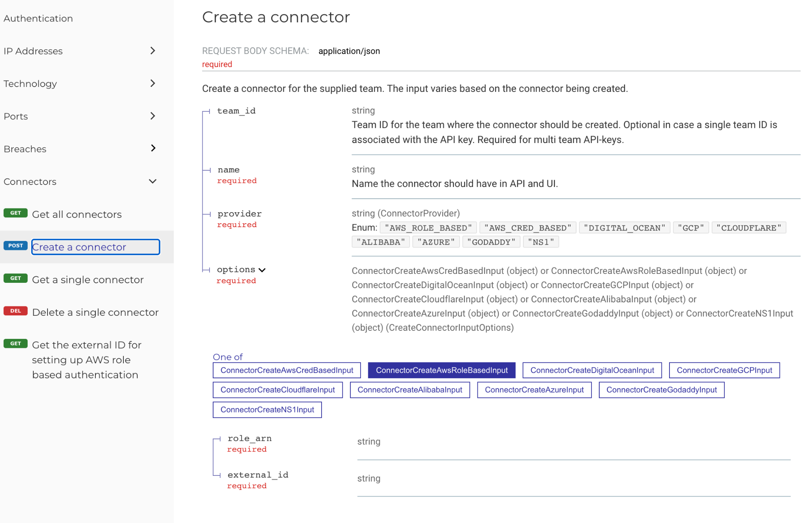Image resolution: width=812 pixels, height=523 pixels.
Task: Collapse the options field arrow
Action: (x=262, y=270)
